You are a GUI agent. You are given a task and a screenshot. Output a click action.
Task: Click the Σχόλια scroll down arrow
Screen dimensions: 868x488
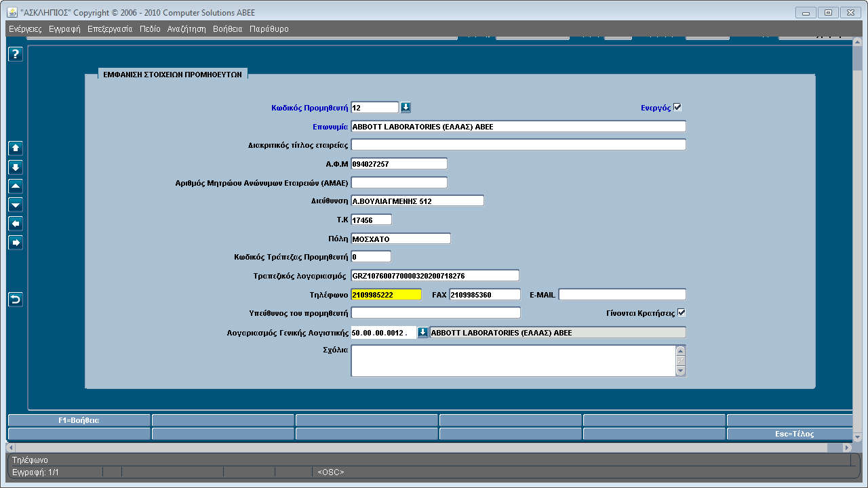(681, 371)
